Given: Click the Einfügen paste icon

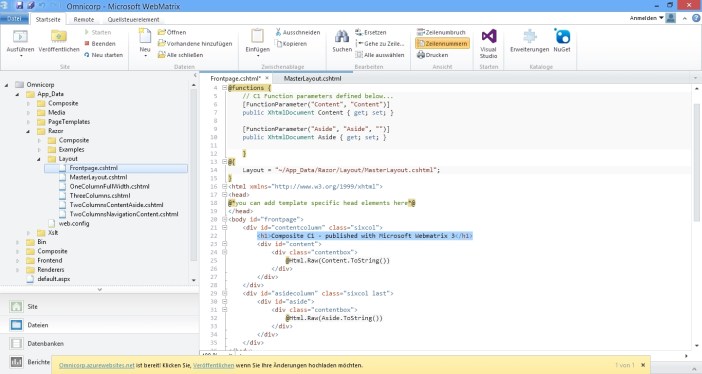Looking at the screenshot, I should click(257, 36).
